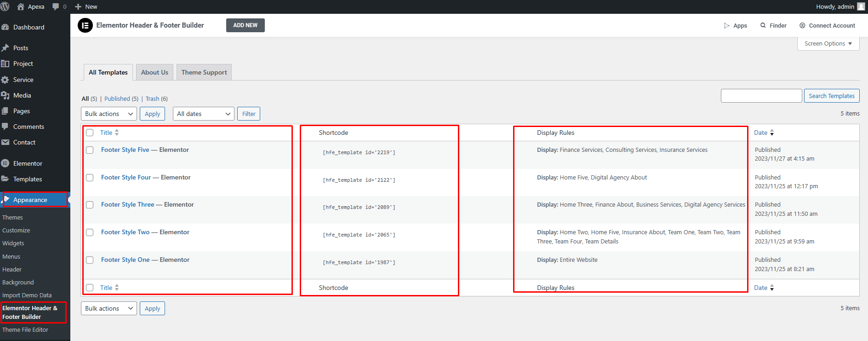This screenshot has height=341, width=868.
Task: Click the Posts pin icon in sidebar
Action: [6, 48]
